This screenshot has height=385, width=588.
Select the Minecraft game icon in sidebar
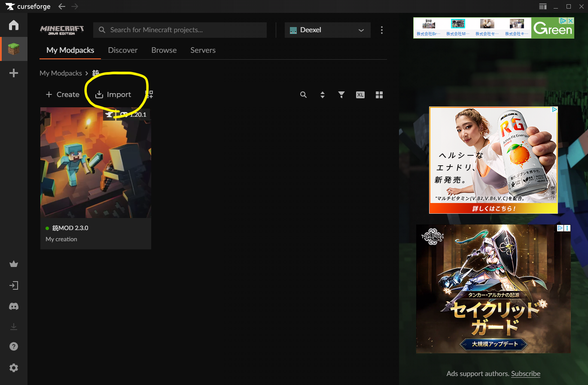click(x=14, y=49)
